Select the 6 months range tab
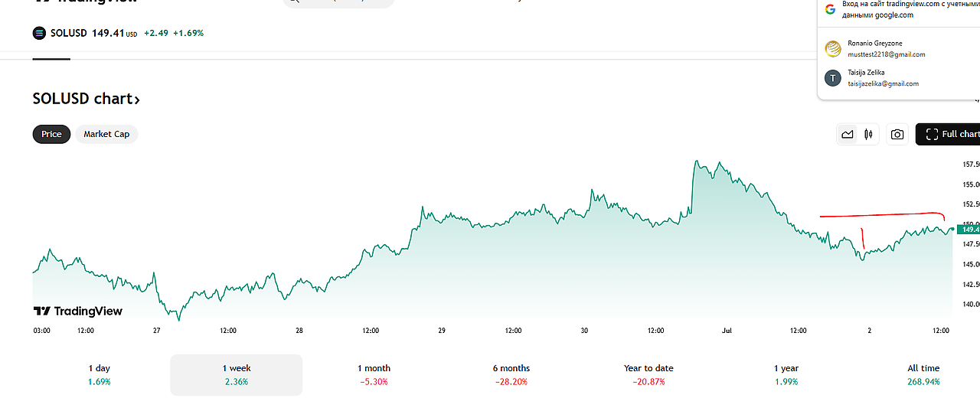Image resolution: width=980 pixels, height=398 pixels. tap(511, 374)
